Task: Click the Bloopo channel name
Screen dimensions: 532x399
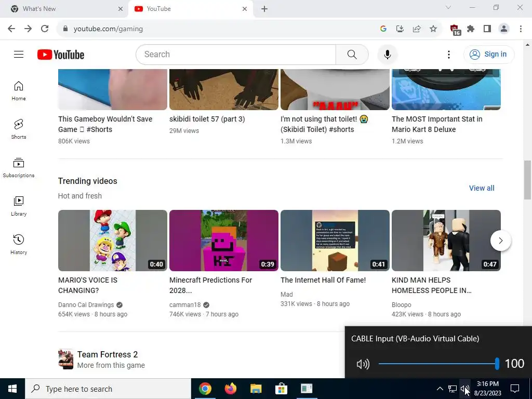Action: click(402, 304)
